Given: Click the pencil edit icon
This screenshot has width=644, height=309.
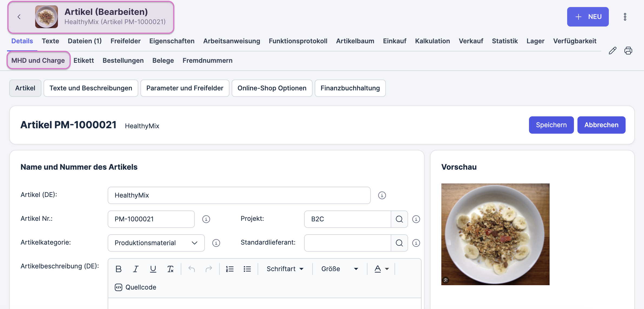Looking at the screenshot, I should pyautogui.click(x=613, y=51).
